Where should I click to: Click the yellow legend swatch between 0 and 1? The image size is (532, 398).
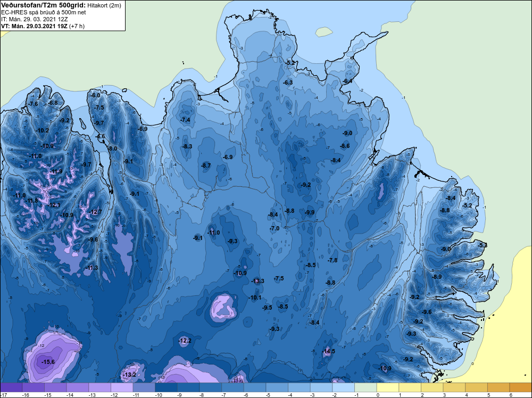[x=388, y=387]
